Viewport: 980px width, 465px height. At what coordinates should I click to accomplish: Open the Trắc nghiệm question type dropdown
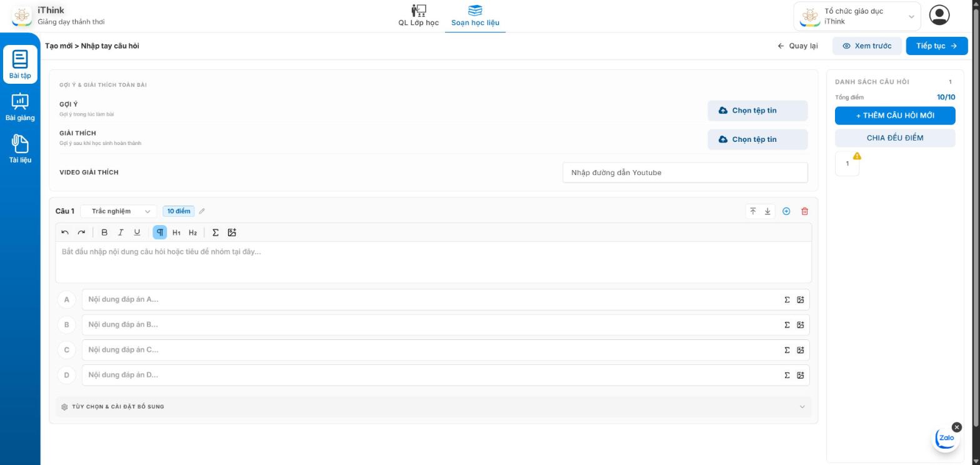point(119,211)
